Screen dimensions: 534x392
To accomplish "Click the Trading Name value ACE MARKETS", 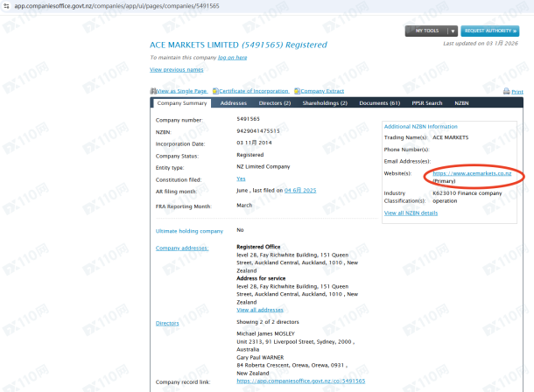I will (x=450, y=138).
